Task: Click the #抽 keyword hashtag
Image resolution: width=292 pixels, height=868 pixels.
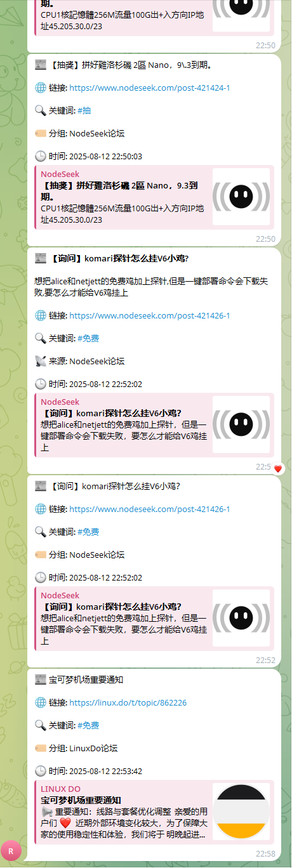Action: 84,110
